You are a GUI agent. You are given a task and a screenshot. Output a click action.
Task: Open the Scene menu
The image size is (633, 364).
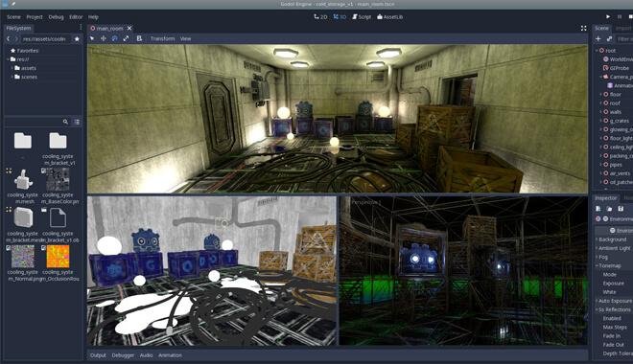[13, 17]
